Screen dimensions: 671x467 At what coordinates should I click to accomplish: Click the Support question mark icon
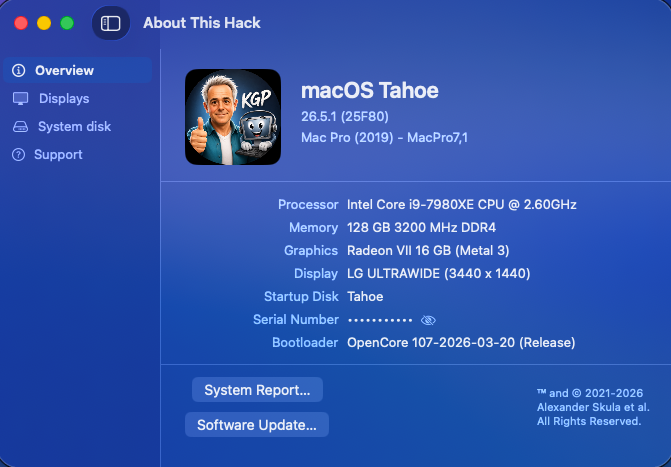[x=18, y=155]
